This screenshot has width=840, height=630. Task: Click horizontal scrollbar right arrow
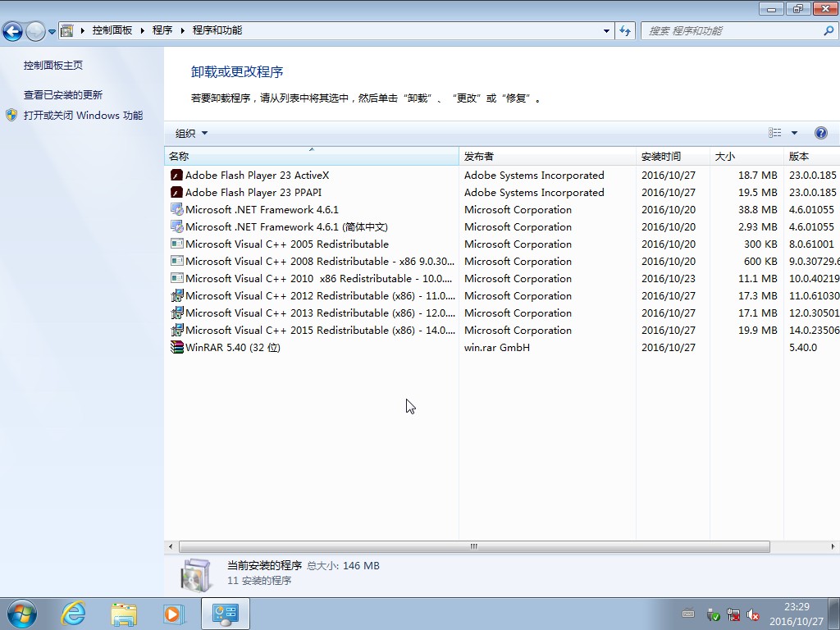pyautogui.click(x=833, y=546)
